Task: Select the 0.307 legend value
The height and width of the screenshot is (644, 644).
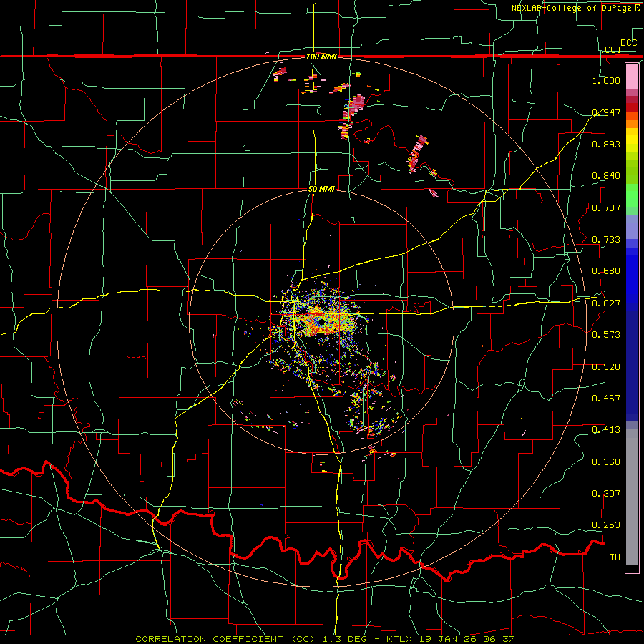Action: coord(606,494)
